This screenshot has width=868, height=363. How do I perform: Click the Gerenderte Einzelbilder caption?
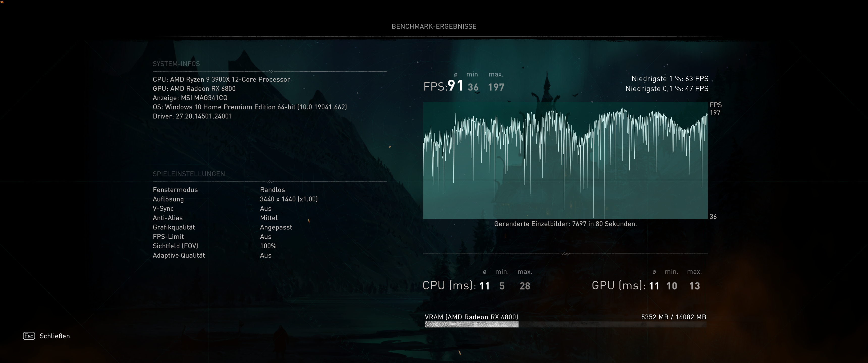coord(565,224)
